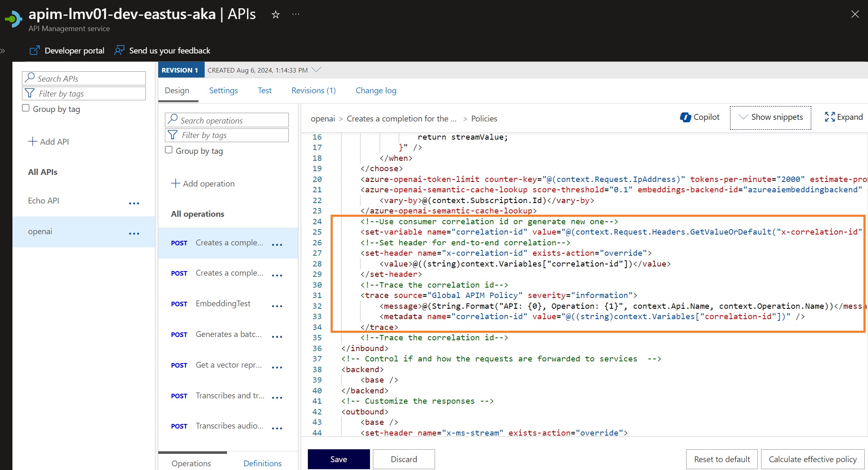Image resolution: width=868 pixels, height=470 pixels.
Task: Enable Group by tag for operations
Action: tap(169, 150)
